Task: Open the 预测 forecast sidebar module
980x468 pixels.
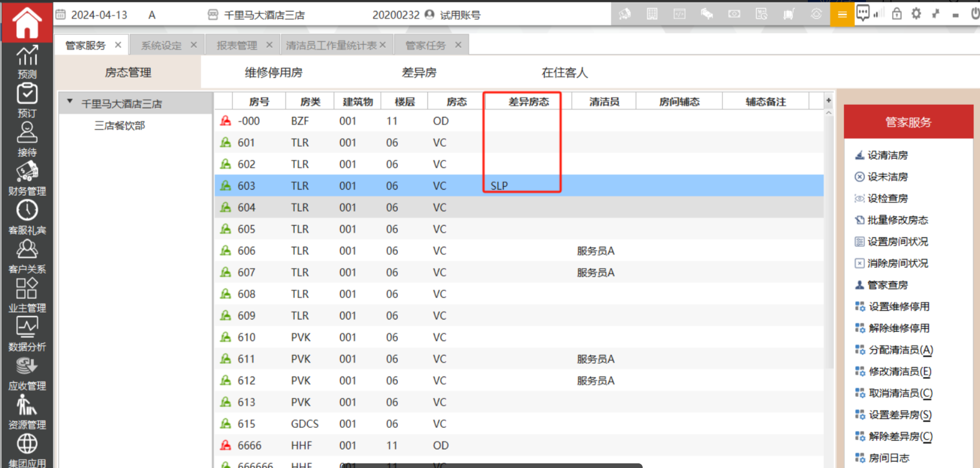Action: pyautogui.click(x=27, y=62)
